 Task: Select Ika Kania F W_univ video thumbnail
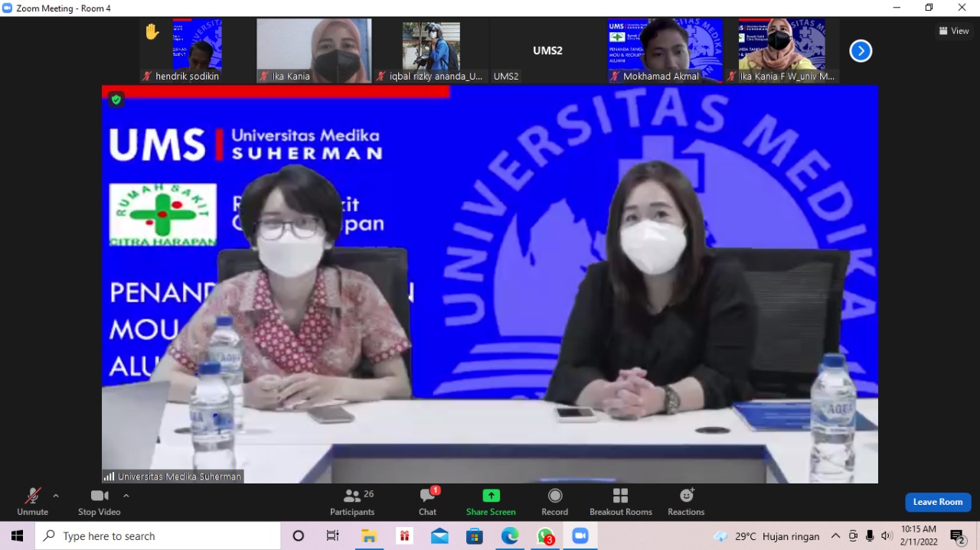[782, 50]
